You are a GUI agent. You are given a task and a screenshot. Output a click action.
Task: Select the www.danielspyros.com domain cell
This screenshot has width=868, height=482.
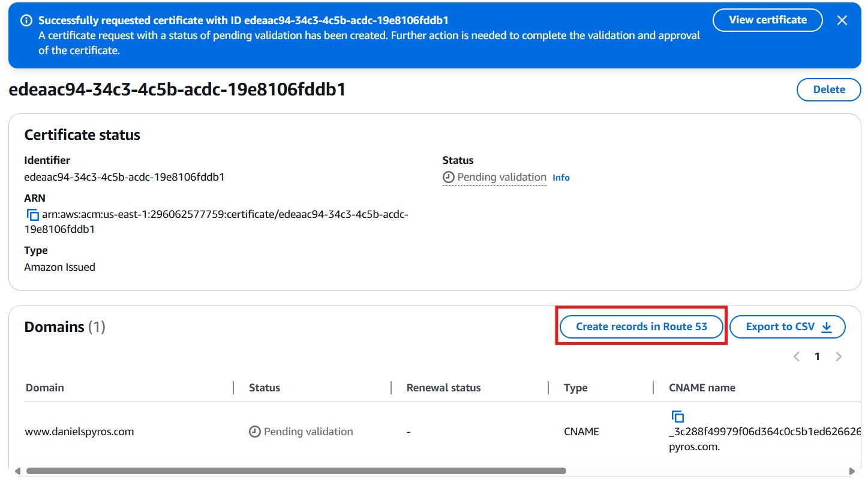79,432
